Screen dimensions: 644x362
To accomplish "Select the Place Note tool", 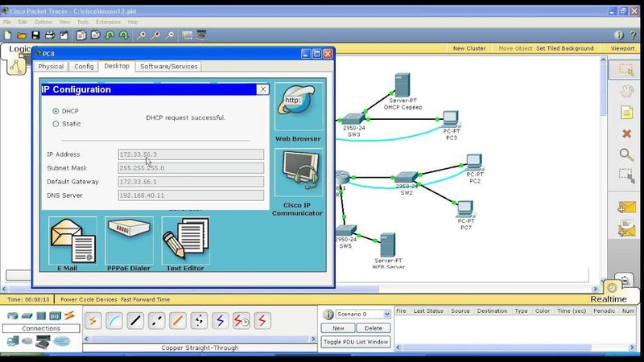I will point(626,113).
